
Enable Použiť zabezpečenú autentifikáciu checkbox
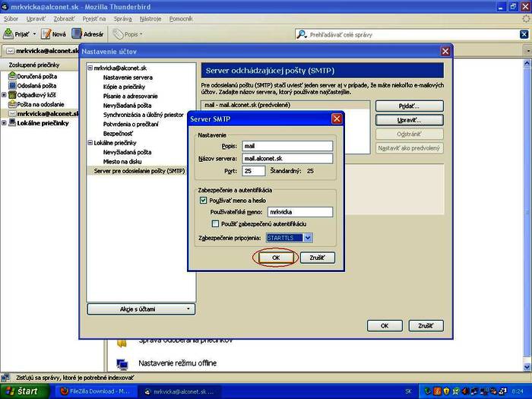click(x=215, y=223)
